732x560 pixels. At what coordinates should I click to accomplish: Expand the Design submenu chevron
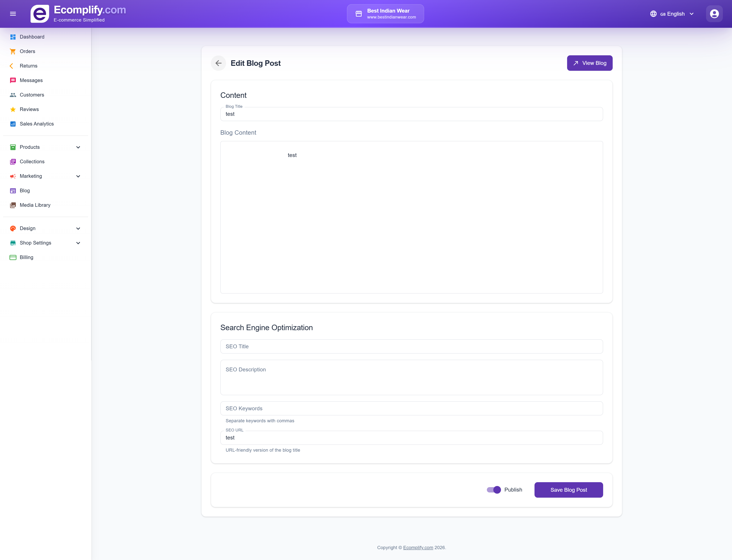[78, 228]
